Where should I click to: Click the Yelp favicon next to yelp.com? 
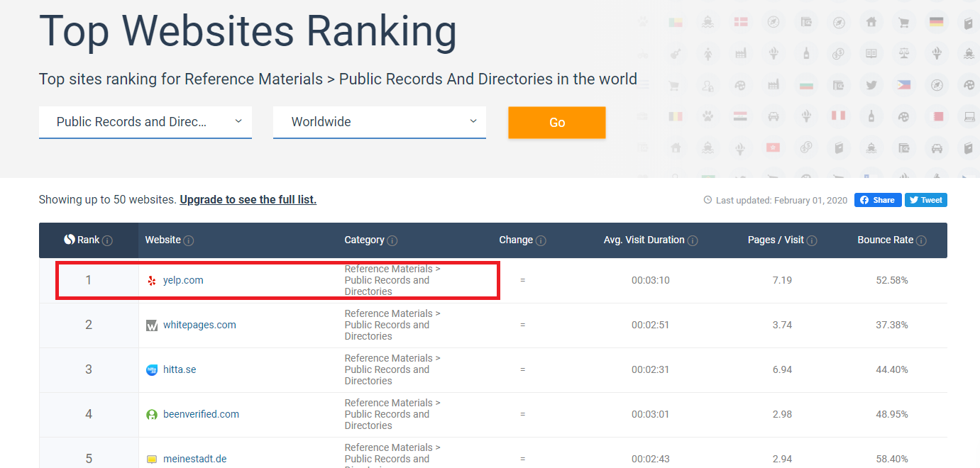151,280
